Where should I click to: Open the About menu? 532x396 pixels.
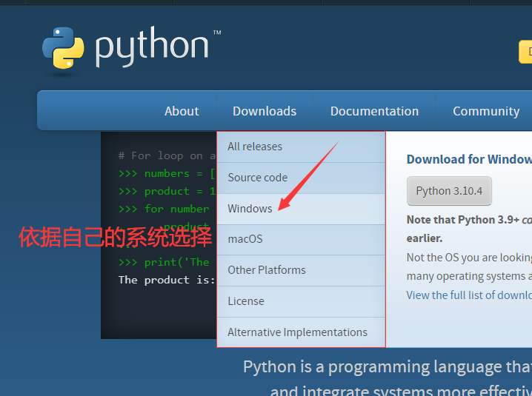[x=182, y=111]
